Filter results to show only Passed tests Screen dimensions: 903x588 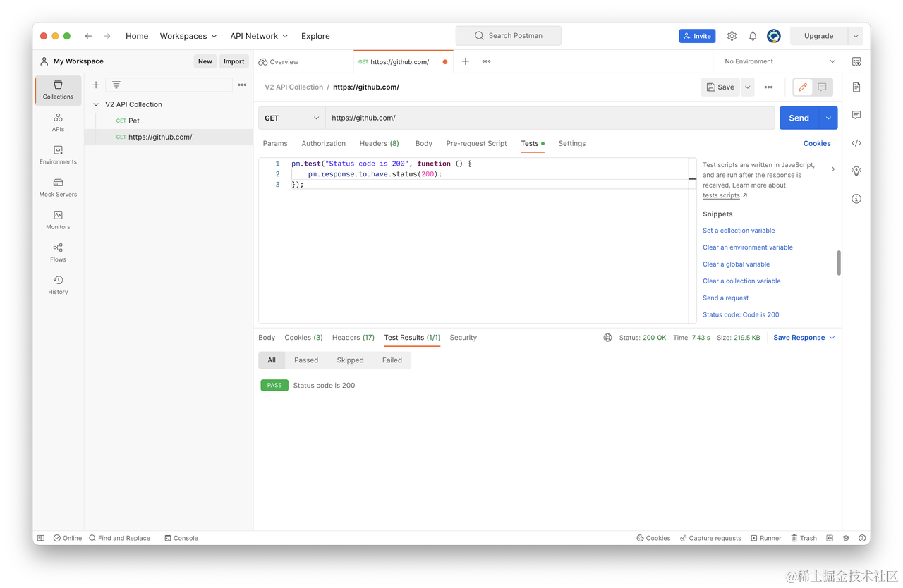click(305, 360)
